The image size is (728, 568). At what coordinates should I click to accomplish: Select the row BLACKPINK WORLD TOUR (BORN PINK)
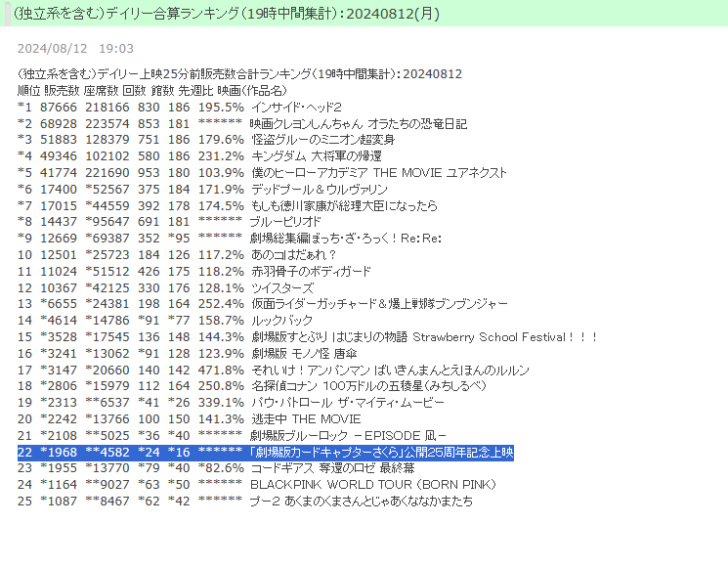click(x=257, y=484)
